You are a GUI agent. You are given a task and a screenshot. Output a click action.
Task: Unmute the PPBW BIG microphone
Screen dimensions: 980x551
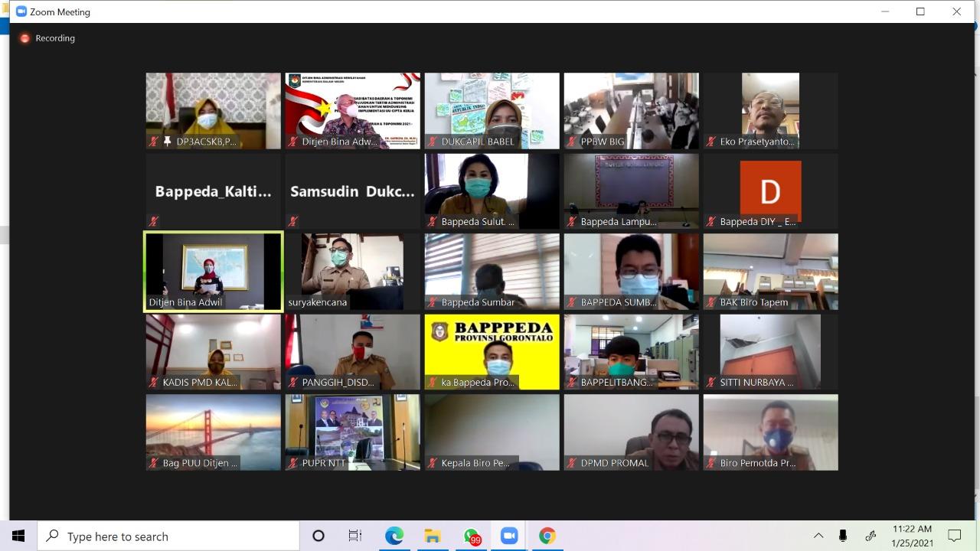click(x=570, y=142)
